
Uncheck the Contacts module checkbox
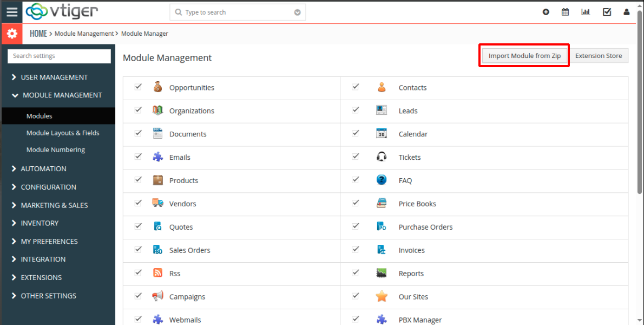(x=355, y=87)
